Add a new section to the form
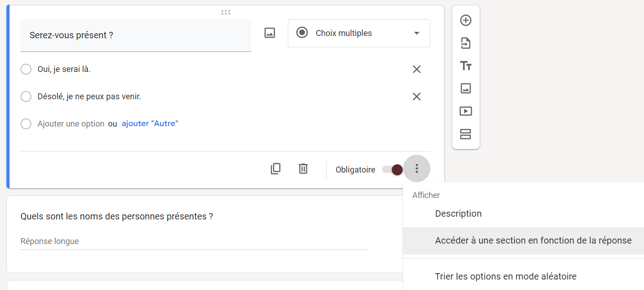This screenshot has width=644, height=290. click(465, 134)
